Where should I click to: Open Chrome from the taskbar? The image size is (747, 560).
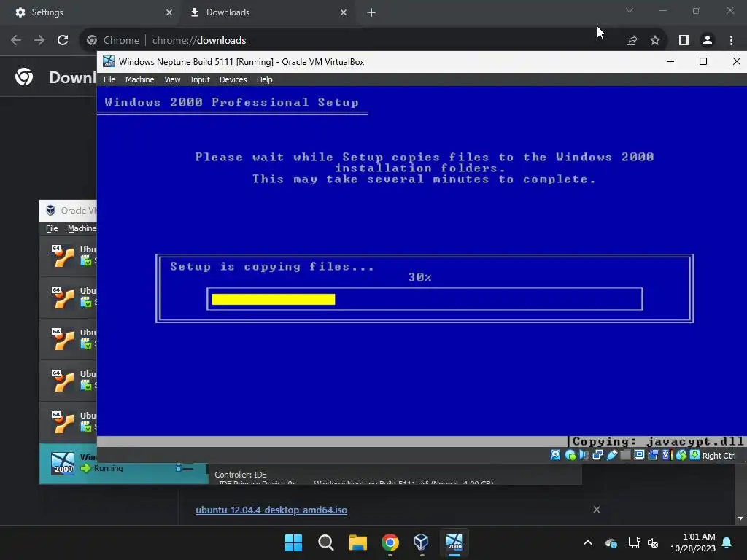click(390, 542)
